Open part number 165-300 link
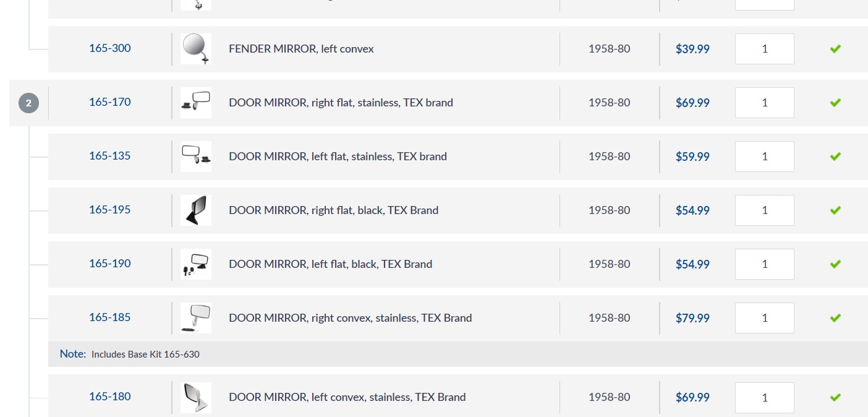Image resolution: width=868 pixels, height=417 pixels. (x=110, y=48)
